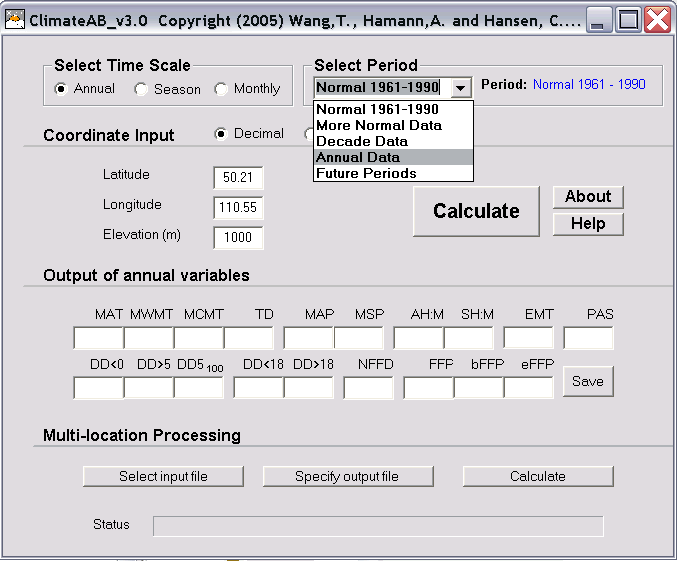Click the AH:M output box
Viewport: 677px width, 561px height.
(418, 338)
